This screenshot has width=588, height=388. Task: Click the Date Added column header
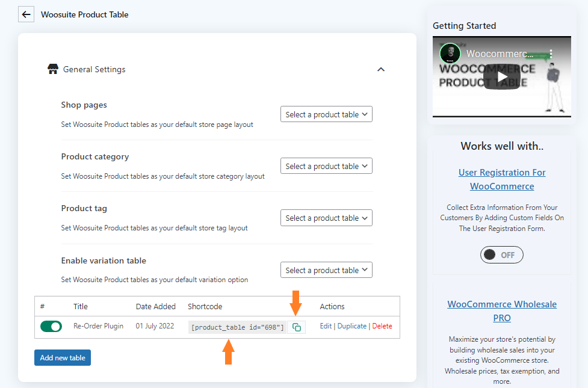coord(156,307)
